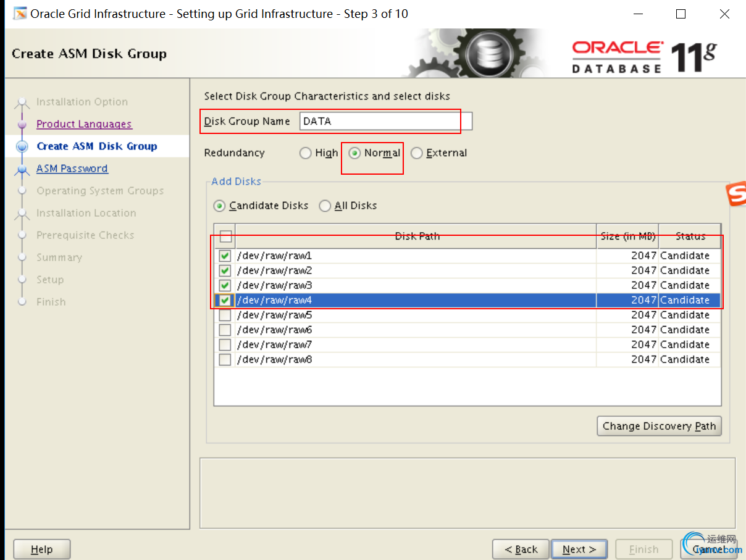Maximize the Oracle installer window
This screenshot has width=746, height=560.
coord(681,14)
